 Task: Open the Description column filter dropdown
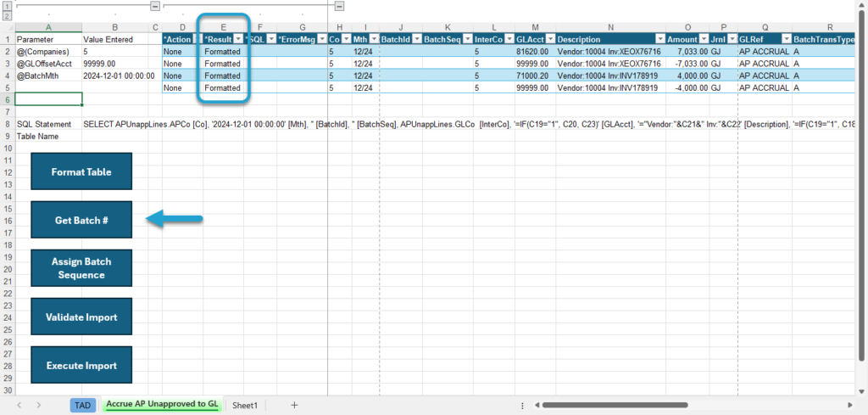[659, 39]
